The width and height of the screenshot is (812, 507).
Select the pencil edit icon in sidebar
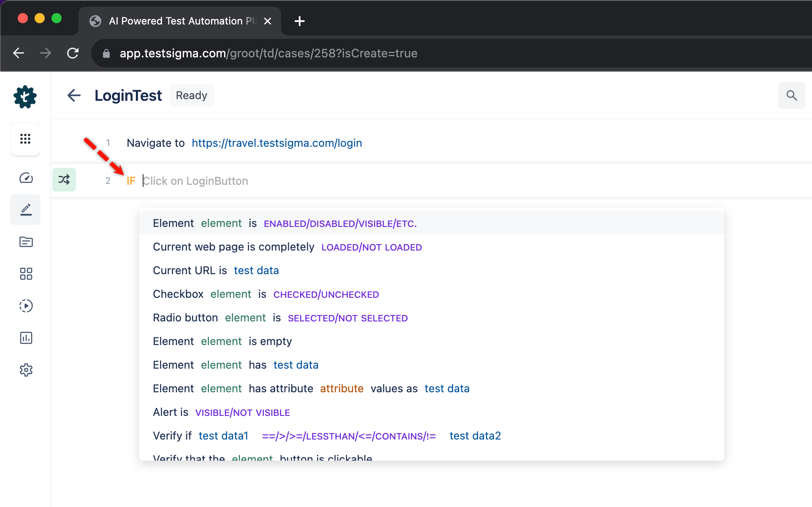tap(26, 210)
